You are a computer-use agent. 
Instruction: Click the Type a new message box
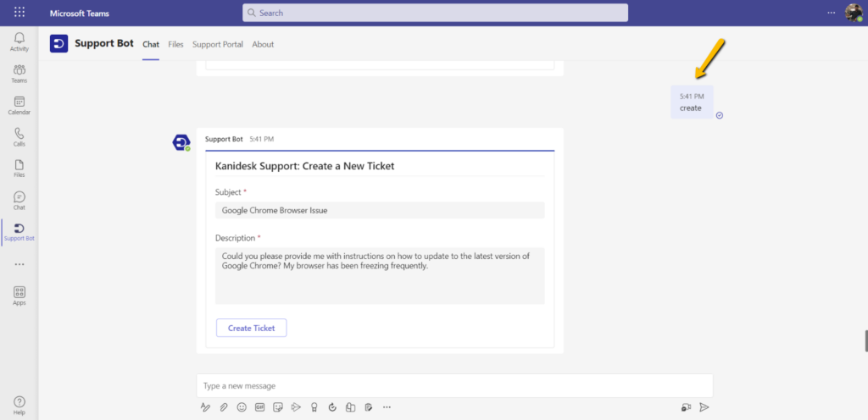[454, 386]
